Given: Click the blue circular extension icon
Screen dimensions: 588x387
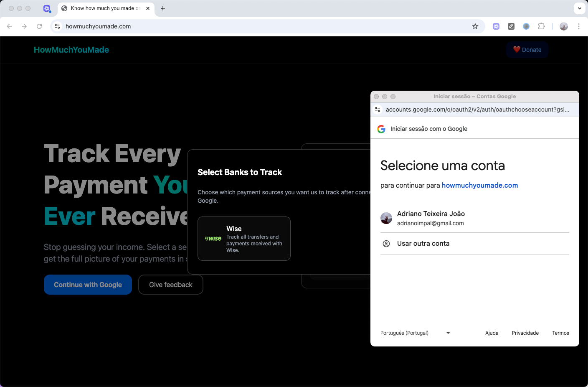Looking at the screenshot, I should 526,26.
